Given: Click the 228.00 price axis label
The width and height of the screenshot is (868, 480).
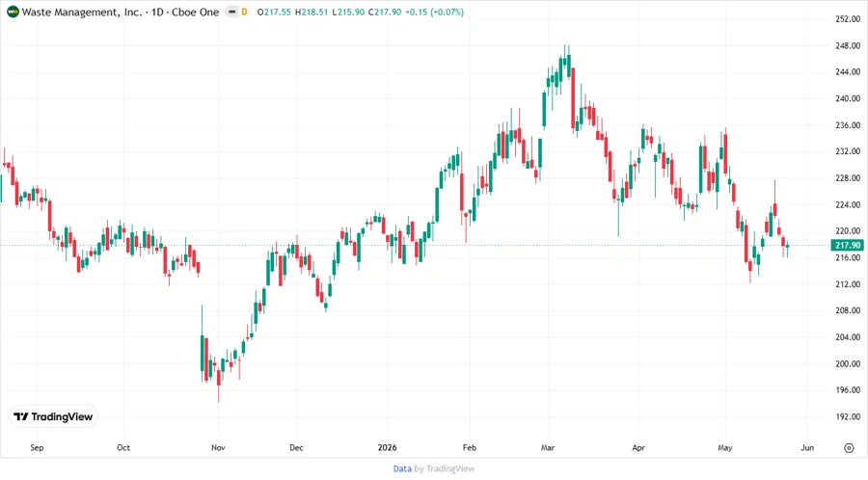Looking at the screenshot, I should click(848, 178).
